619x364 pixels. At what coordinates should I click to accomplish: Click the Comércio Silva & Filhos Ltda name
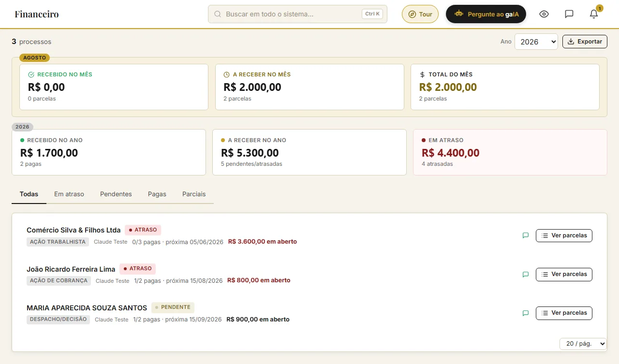pos(74,230)
